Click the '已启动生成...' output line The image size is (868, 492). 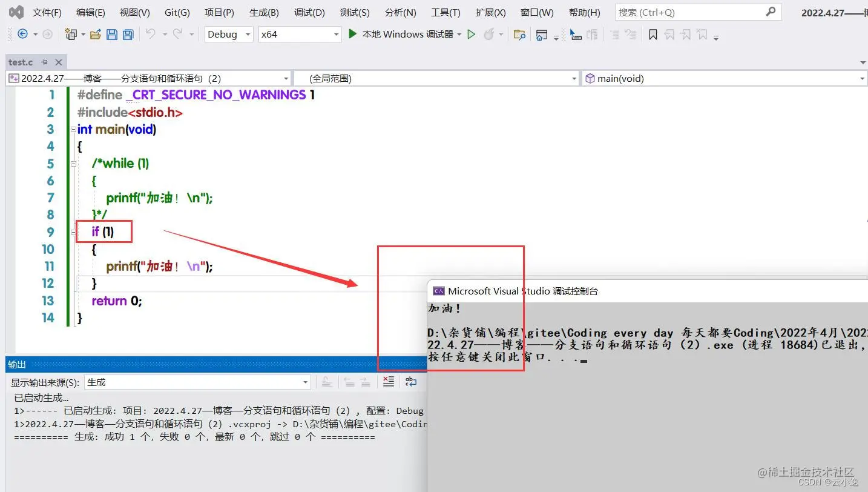point(41,398)
